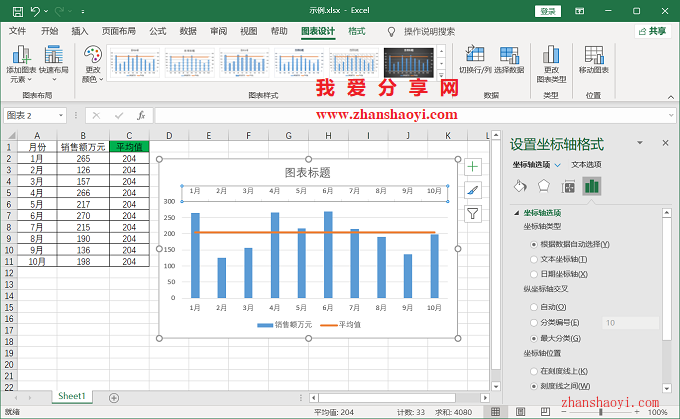
Task: Click the Move Chart icon
Action: (594, 59)
